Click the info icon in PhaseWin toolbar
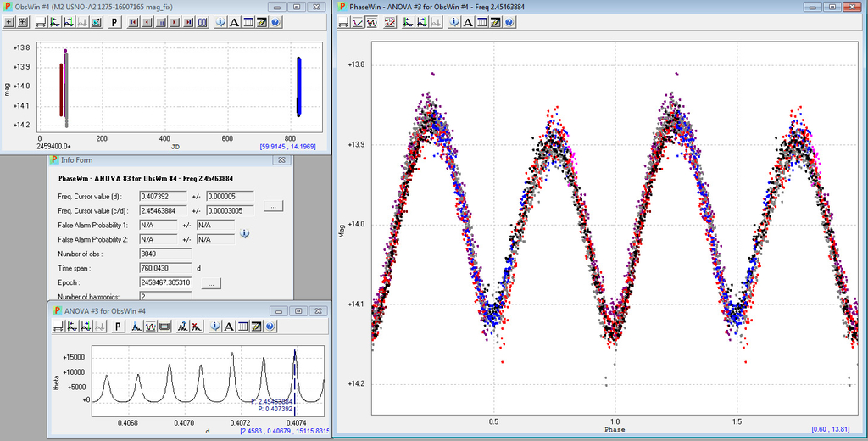 [453, 22]
